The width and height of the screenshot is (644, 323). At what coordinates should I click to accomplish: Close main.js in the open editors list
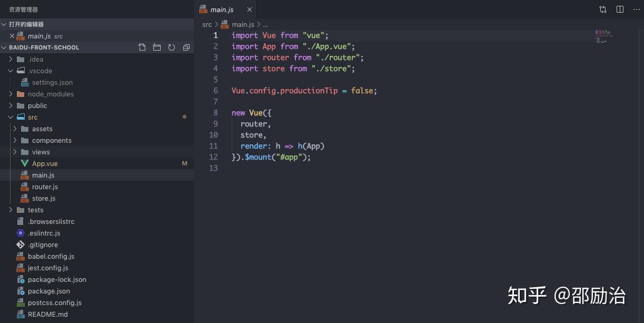[12, 36]
